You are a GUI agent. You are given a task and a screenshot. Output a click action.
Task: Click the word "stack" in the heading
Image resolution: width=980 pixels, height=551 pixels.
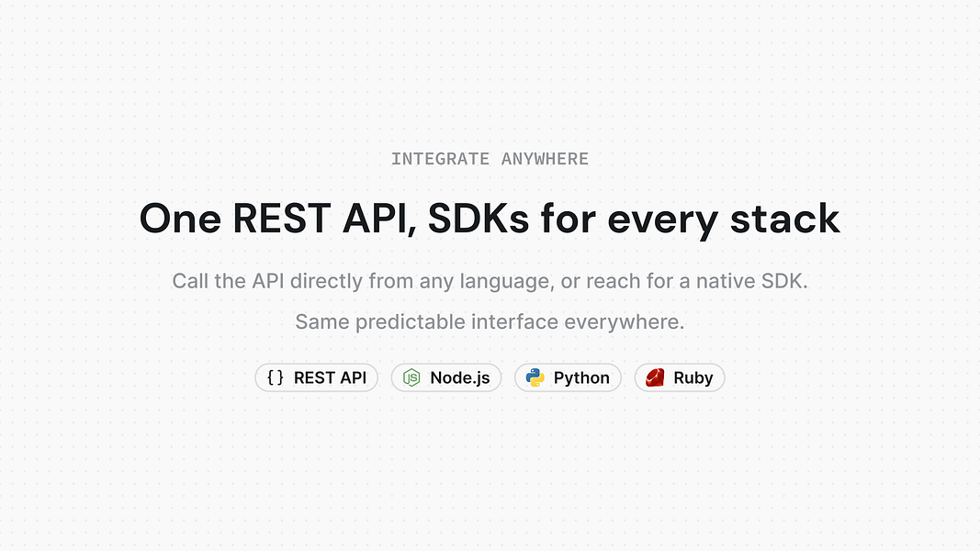pyautogui.click(x=785, y=219)
